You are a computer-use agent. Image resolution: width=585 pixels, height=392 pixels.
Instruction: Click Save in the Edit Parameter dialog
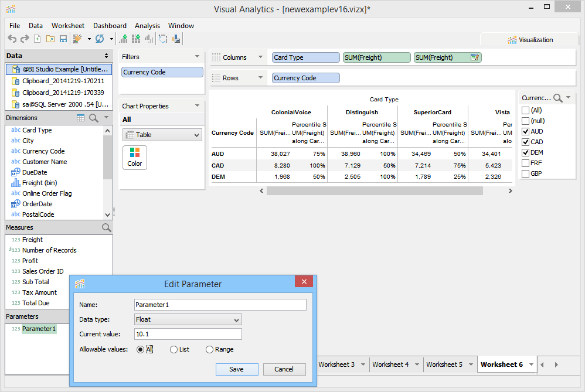tap(237, 369)
